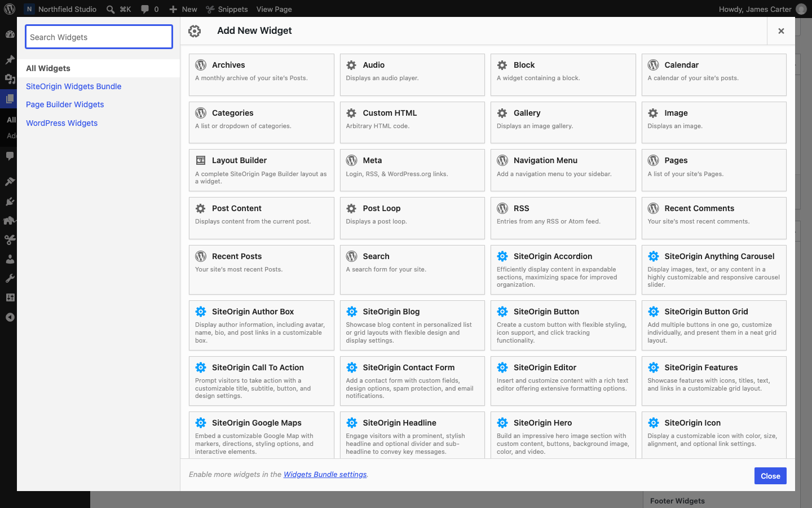This screenshot has height=508, width=812.
Task: Choose the SiteOrigin Features widget
Action: 714,381
